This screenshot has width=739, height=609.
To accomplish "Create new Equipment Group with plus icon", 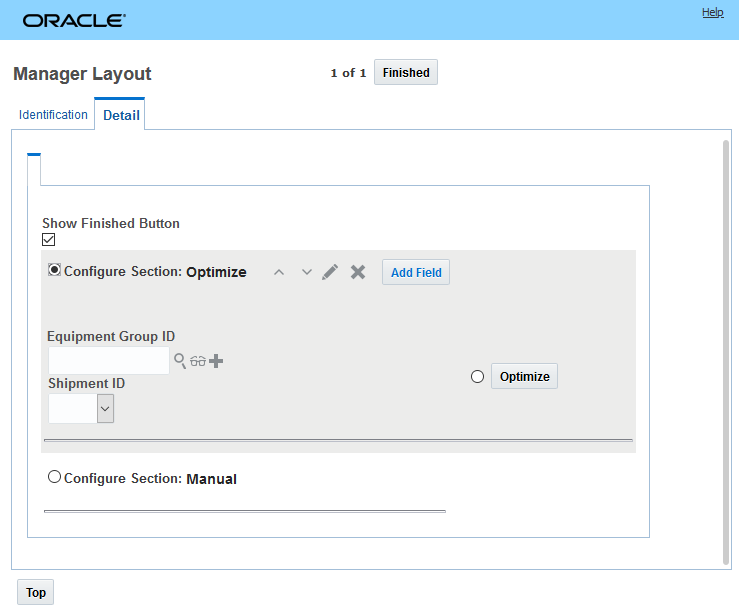I will click(x=216, y=361).
